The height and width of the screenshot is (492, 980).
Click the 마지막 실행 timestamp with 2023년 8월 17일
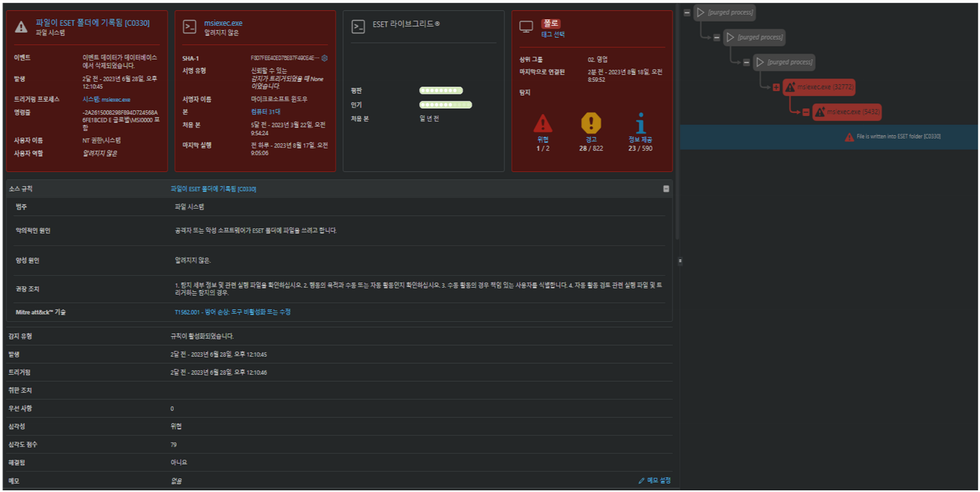click(x=289, y=149)
